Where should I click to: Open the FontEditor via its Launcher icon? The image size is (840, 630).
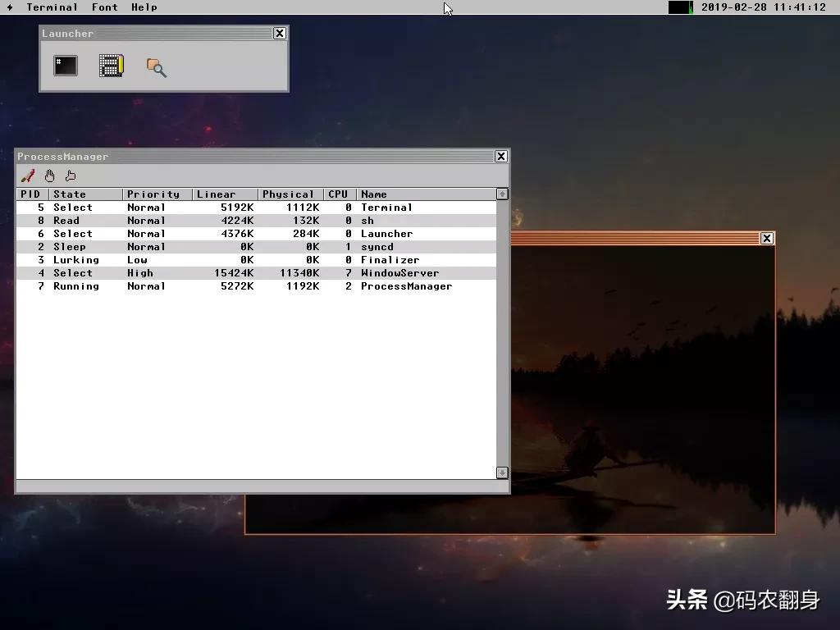111,66
